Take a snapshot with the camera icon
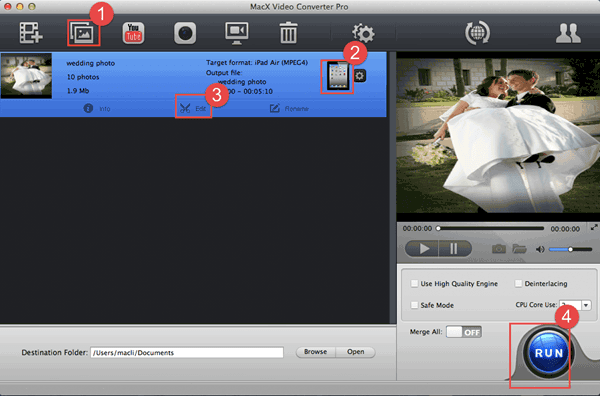600x396 pixels. click(x=499, y=249)
